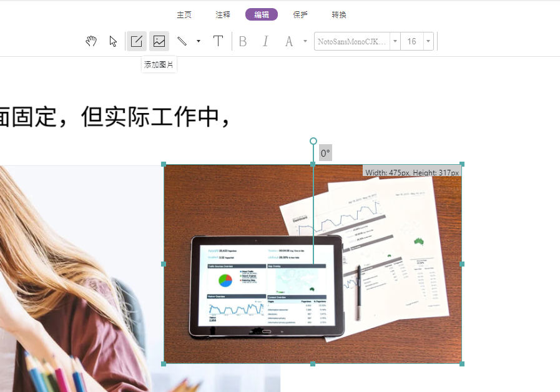Switch to the 注释 tab
The image size is (560, 392).
pyautogui.click(x=222, y=14)
